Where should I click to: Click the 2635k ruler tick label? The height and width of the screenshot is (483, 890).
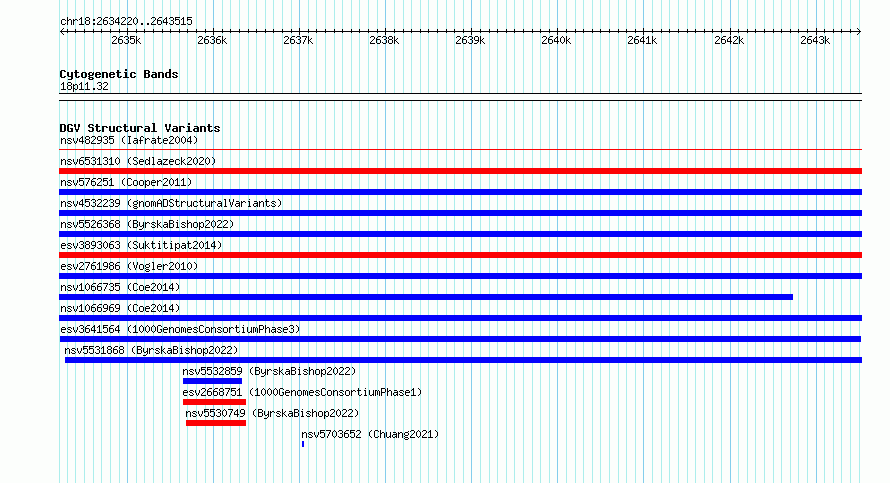(126, 40)
